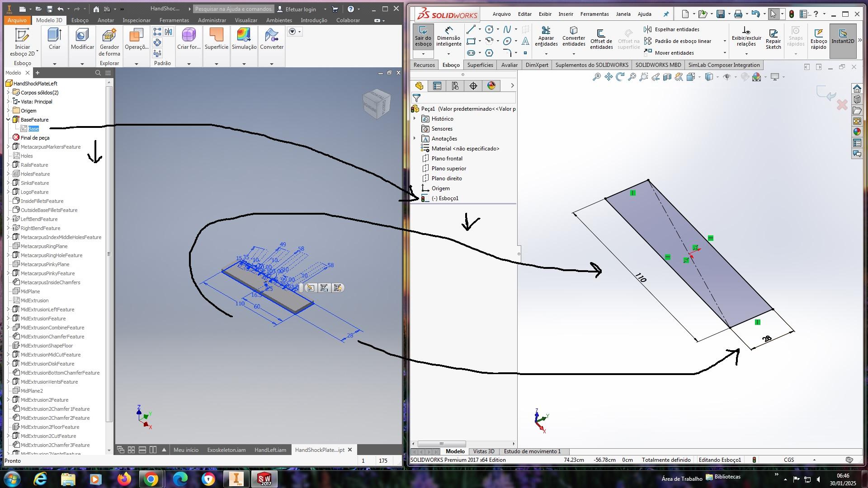This screenshot has height=488, width=868.
Task: Switch to the Avaliar tab
Action: tap(509, 65)
